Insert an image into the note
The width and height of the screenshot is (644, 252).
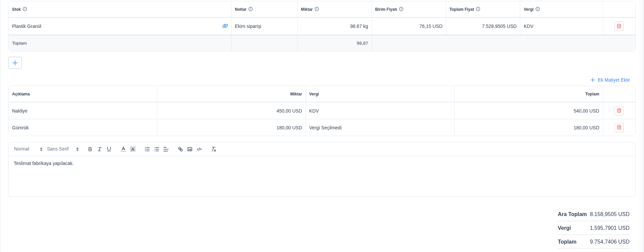coord(190,149)
